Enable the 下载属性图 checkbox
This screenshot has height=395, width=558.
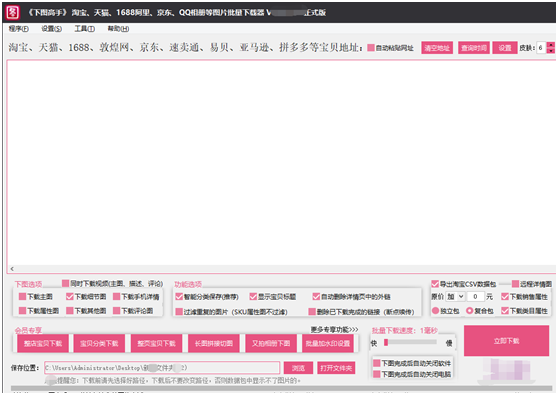[x=22, y=311]
